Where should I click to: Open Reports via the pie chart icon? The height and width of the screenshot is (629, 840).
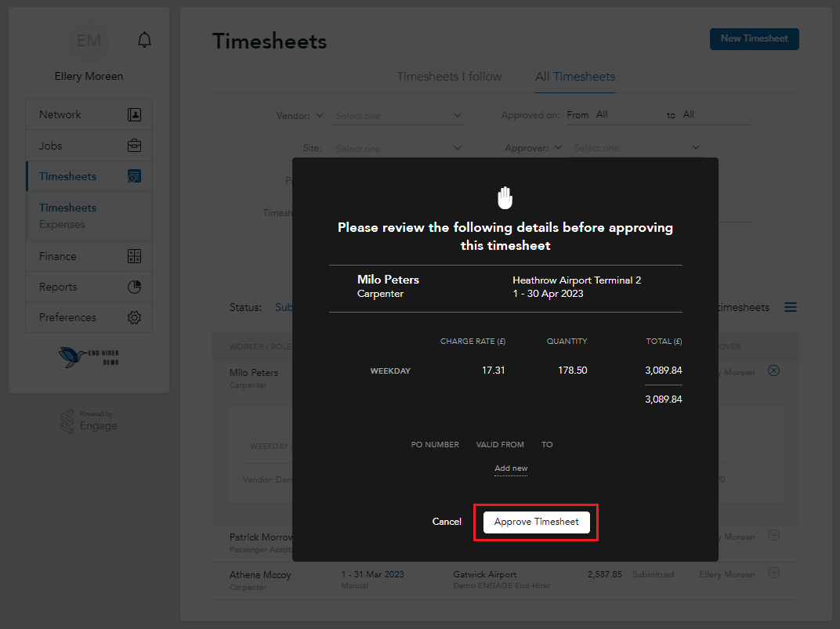[x=134, y=286]
